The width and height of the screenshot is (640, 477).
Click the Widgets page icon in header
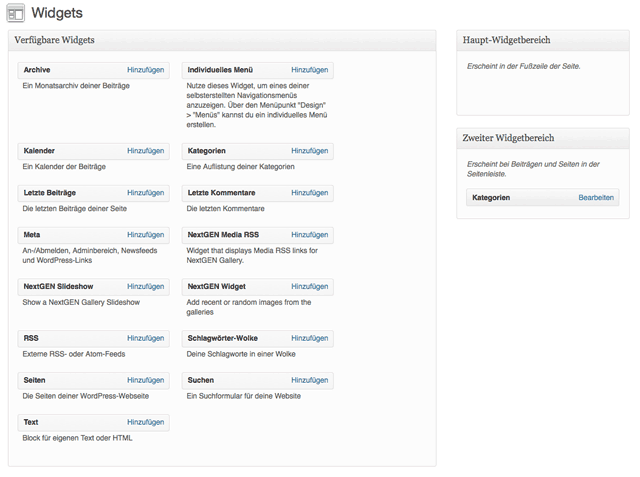[x=15, y=14]
